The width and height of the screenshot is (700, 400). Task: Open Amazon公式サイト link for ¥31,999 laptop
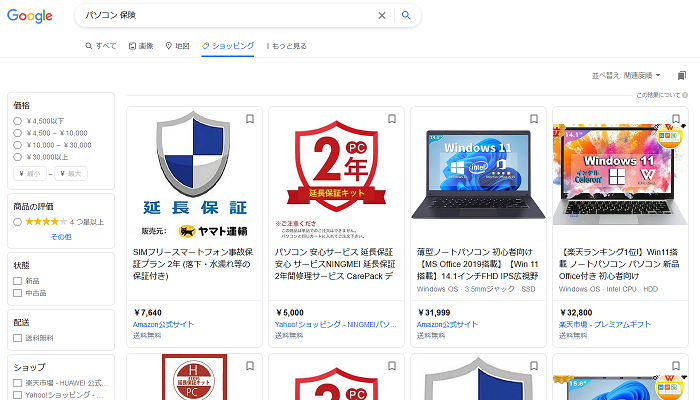pos(447,325)
